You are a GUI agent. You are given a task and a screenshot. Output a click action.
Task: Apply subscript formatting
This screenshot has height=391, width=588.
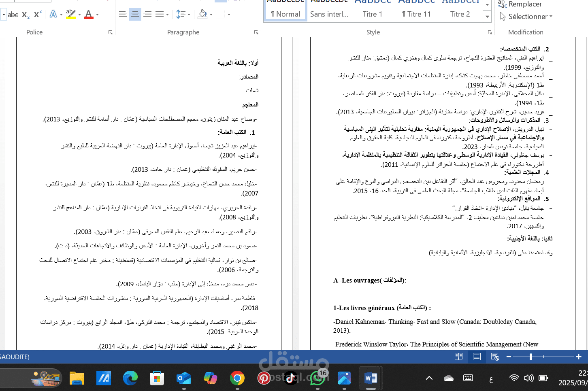26,15
